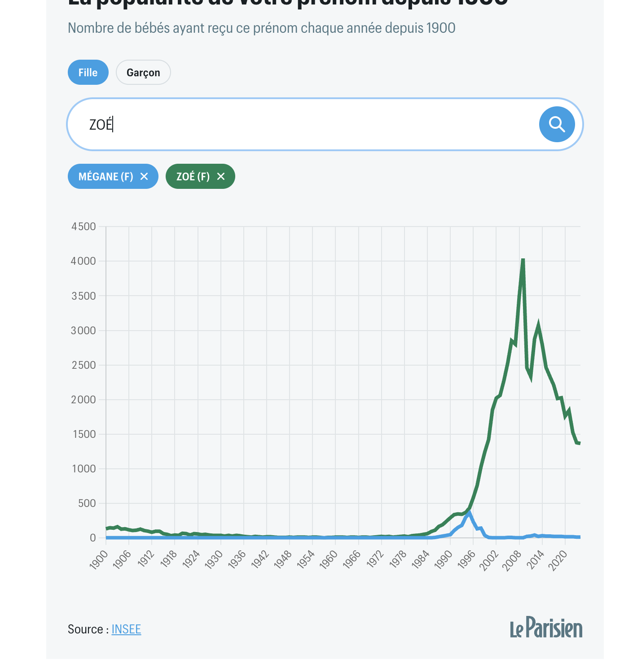The height and width of the screenshot is (672, 624).
Task: Click the blue magnifying glass search button
Action: click(557, 124)
